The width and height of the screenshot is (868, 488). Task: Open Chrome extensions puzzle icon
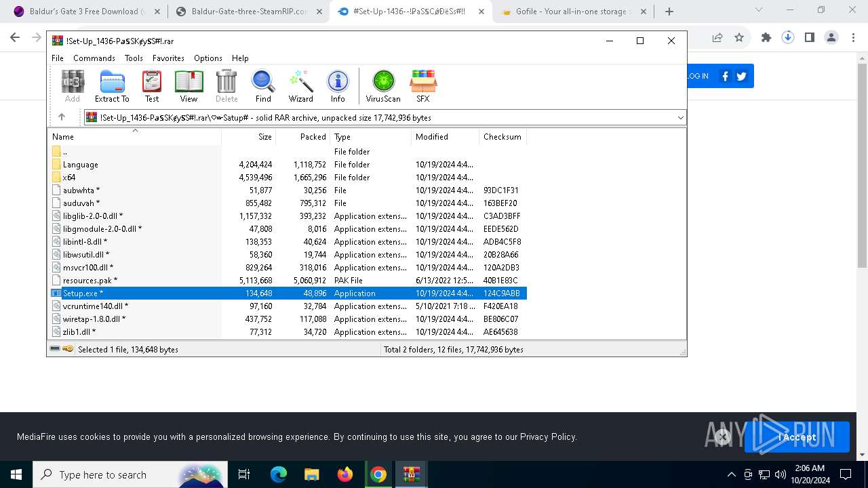tap(766, 38)
